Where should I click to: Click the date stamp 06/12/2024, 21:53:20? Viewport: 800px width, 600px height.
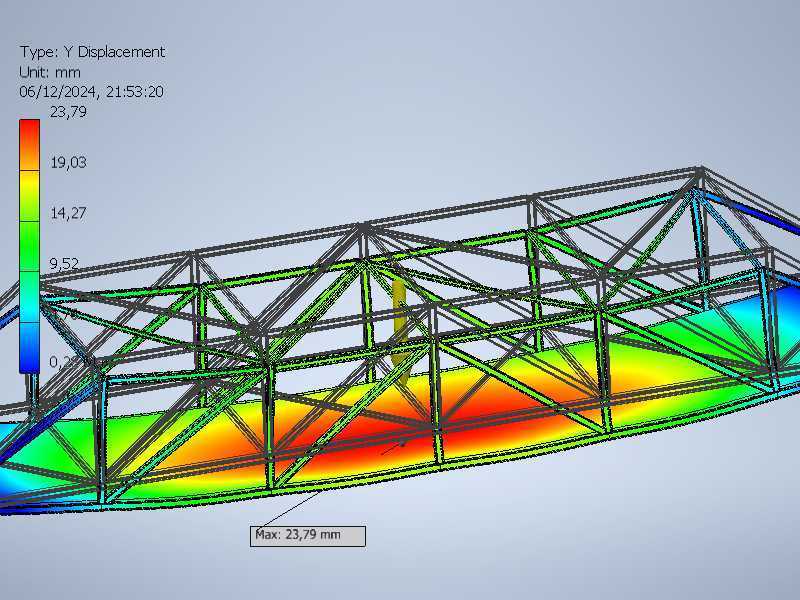tap(91, 92)
